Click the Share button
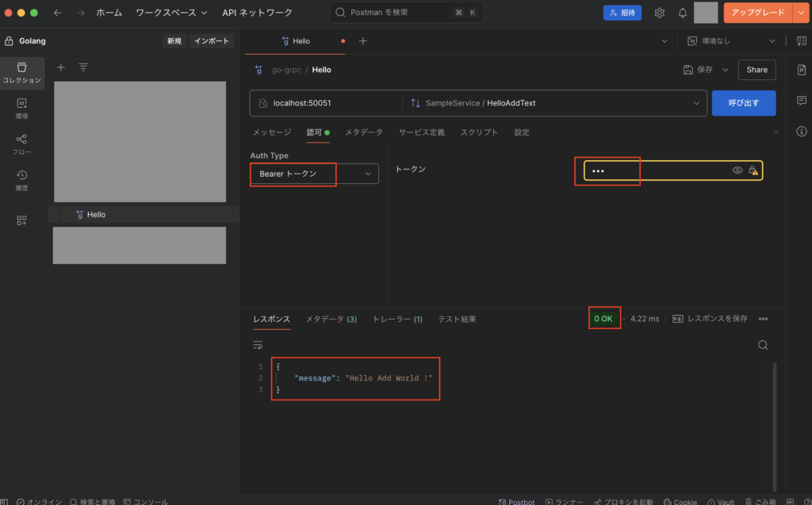This screenshot has width=812, height=505. 756,70
